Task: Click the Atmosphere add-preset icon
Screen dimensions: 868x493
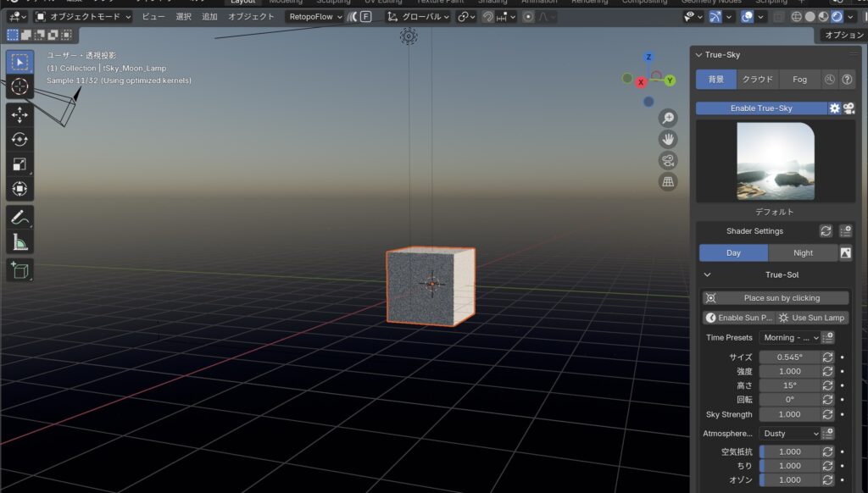Action: tap(828, 433)
